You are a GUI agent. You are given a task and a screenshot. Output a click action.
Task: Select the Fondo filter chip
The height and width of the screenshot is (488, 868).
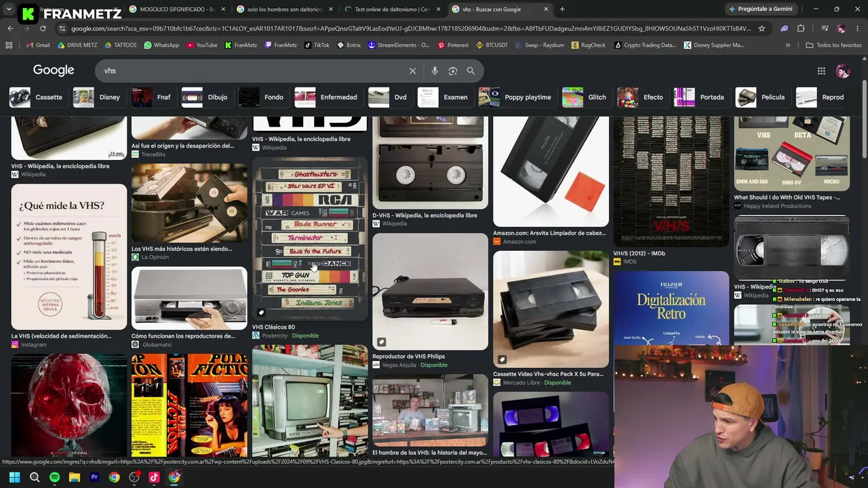point(263,97)
